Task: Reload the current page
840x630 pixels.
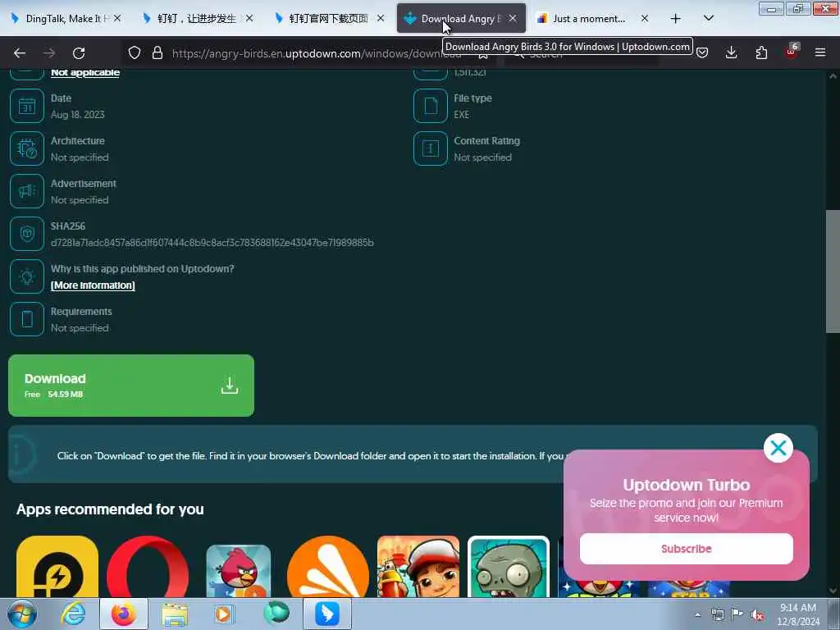Action: tap(79, 53)
